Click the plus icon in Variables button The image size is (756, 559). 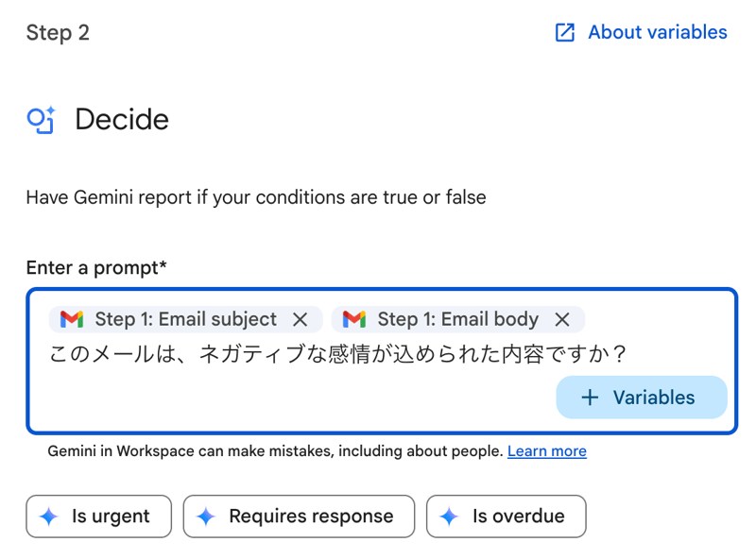590,398
